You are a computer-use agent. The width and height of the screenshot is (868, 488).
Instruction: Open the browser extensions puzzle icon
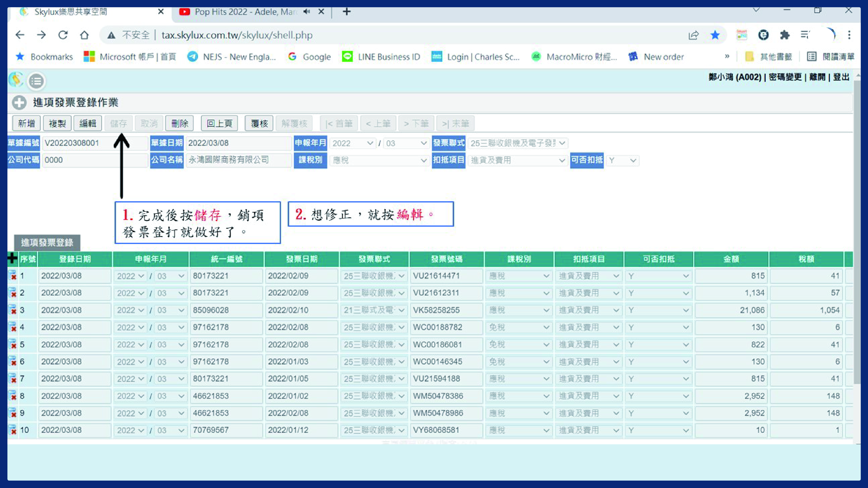coord(784,35)
